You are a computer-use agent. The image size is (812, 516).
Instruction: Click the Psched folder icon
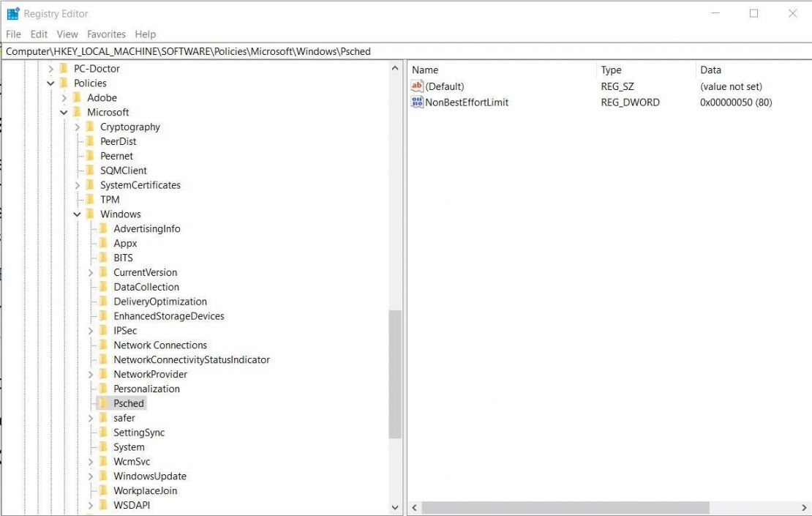point(103,403)
